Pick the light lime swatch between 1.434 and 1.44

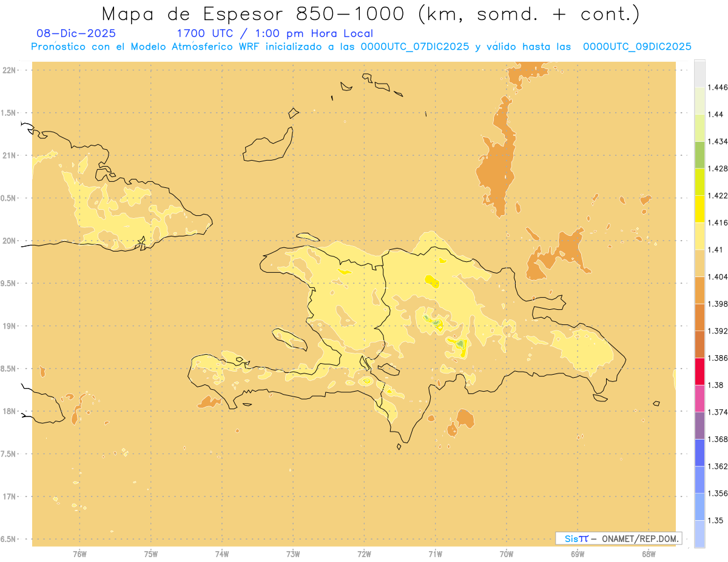699,127
